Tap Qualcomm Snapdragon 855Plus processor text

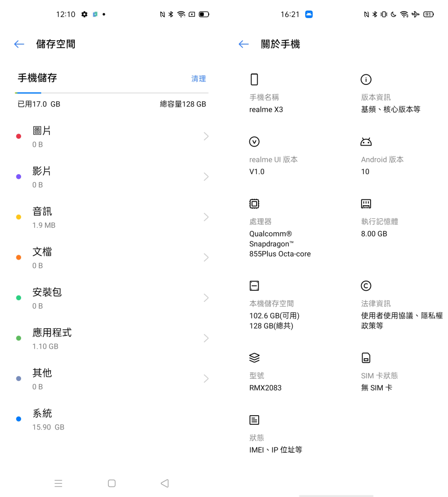pyautogui.click(x=280, y=244)
